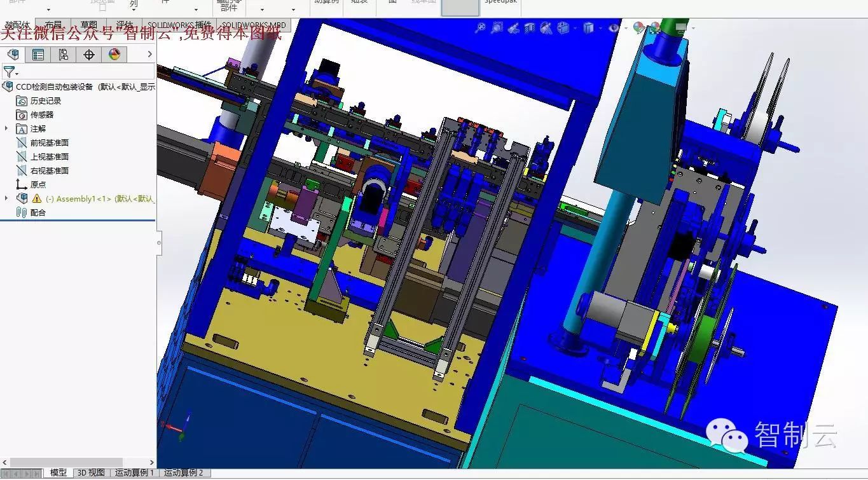This screenshot has height=480, width=868.
Task: Switch to the FeatureManager design tree tab
Action: point(13,55)
